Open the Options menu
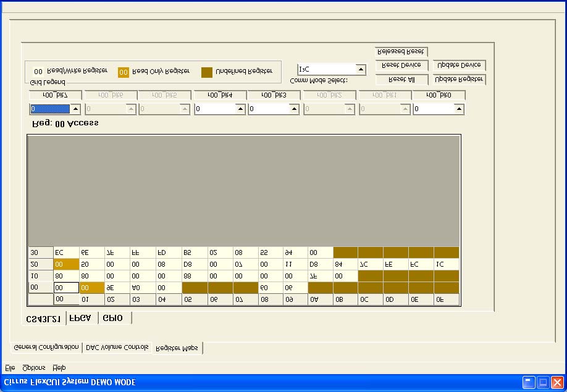This screenshot has width=567, height=392. coord(33,367)
